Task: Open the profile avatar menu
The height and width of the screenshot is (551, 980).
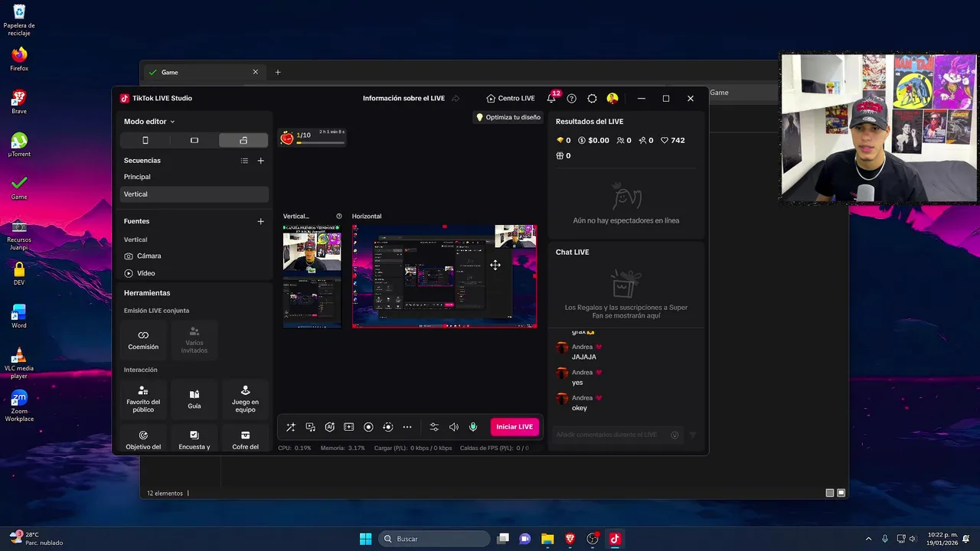Action: (612, 99)
